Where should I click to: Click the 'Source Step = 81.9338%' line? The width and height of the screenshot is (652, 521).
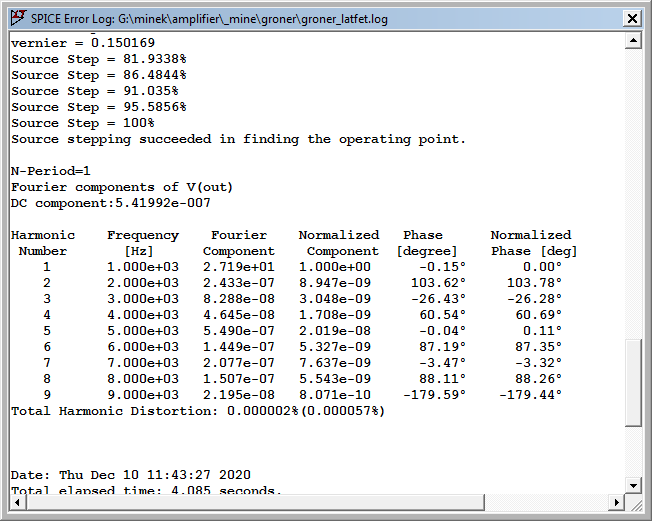[99, 59]
